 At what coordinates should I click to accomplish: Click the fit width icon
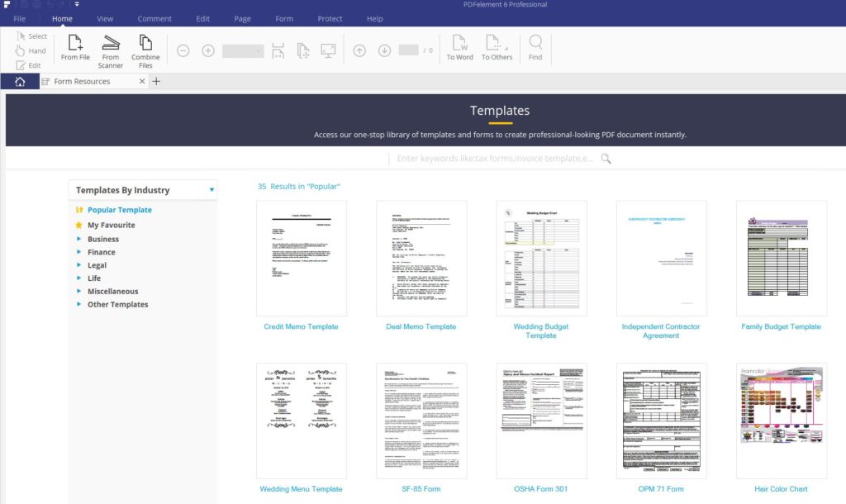click(x=278, y=50)
